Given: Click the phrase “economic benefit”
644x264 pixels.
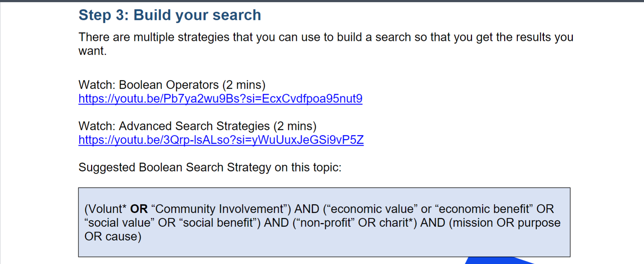Looking at the screenshot, I should (484, 209).
